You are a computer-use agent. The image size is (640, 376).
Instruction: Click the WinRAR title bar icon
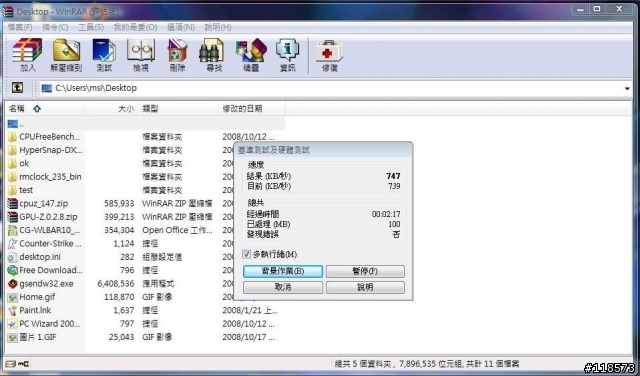[8, 11]
